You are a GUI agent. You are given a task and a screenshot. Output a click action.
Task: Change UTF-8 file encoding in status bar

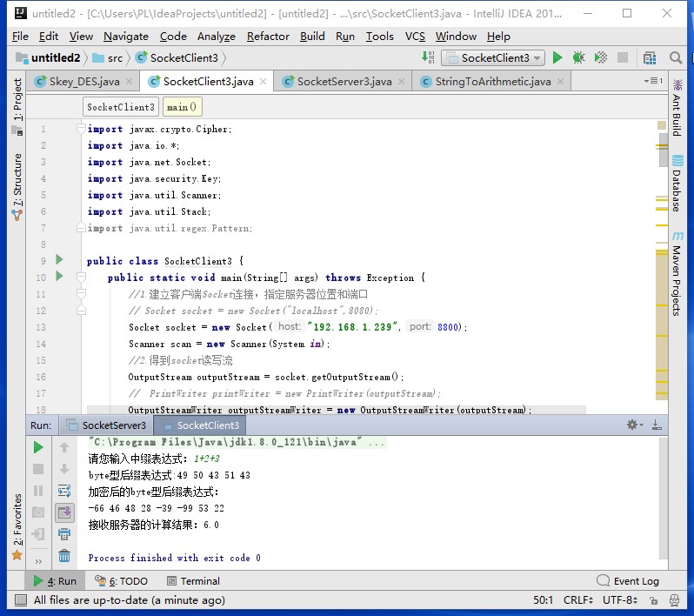(x=619, y=600)
